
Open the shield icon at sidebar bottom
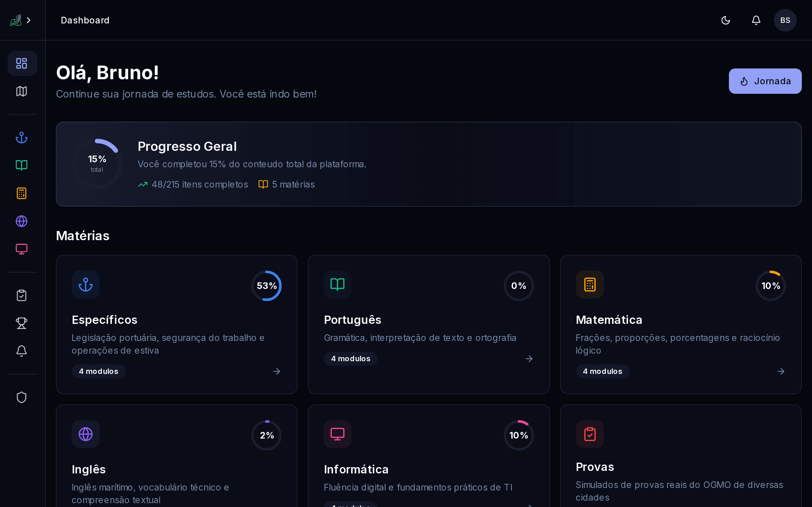click(x=21, y=397)
